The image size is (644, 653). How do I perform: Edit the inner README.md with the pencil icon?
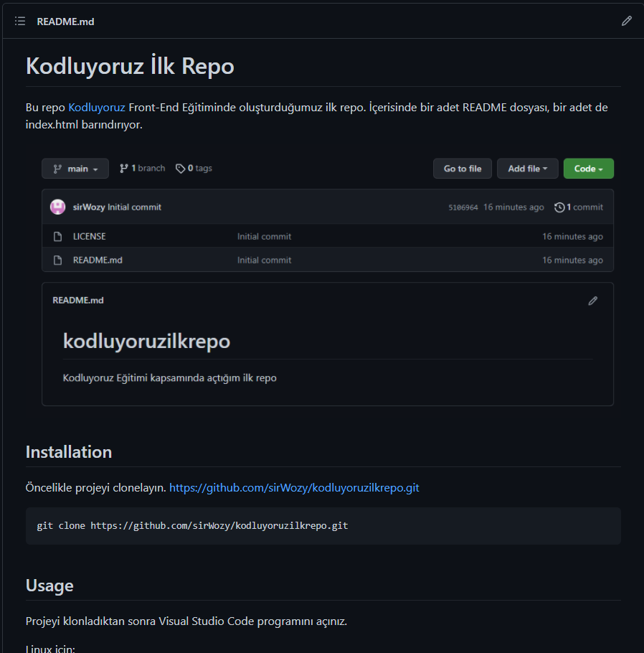[593, 301]
